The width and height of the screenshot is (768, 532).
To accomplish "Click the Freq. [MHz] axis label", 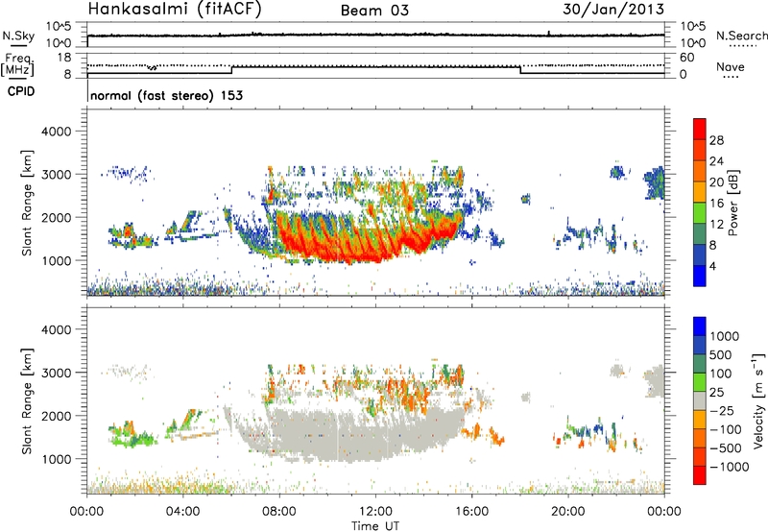I will (x=17, y=65).
